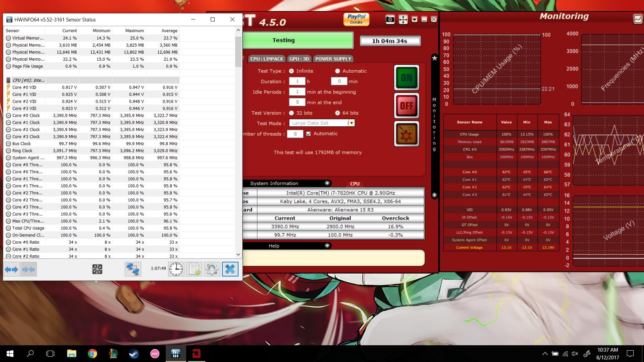The height and width of the screenshot is (362, 644).
Task: Open HWiNFO remote network sensors icon
Action: [x=133, y=269]
